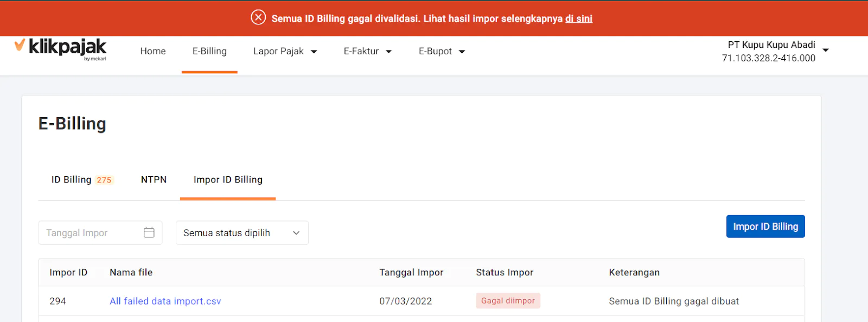Screen dimensions: 868x322
Task: Open the 'di sini' link in banner
Action: pos(579,18)
